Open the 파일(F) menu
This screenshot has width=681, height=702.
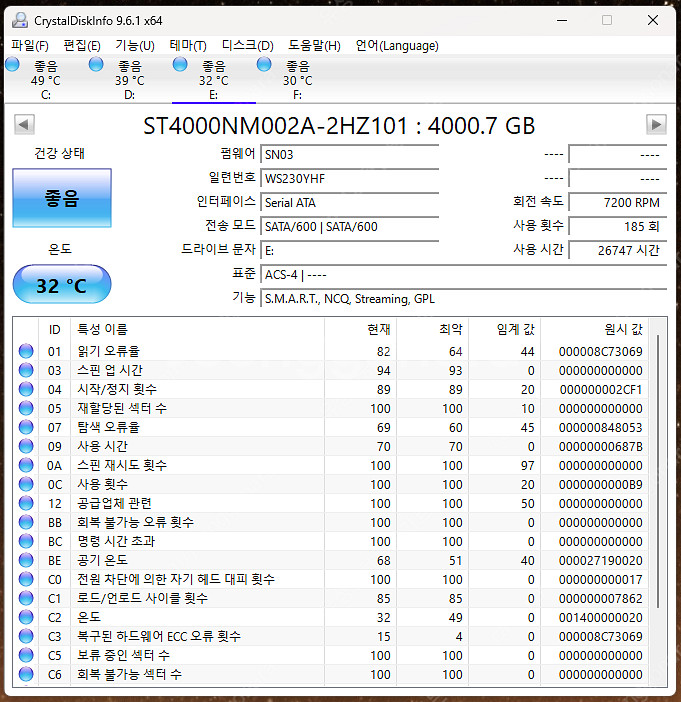tap(30, 45)
